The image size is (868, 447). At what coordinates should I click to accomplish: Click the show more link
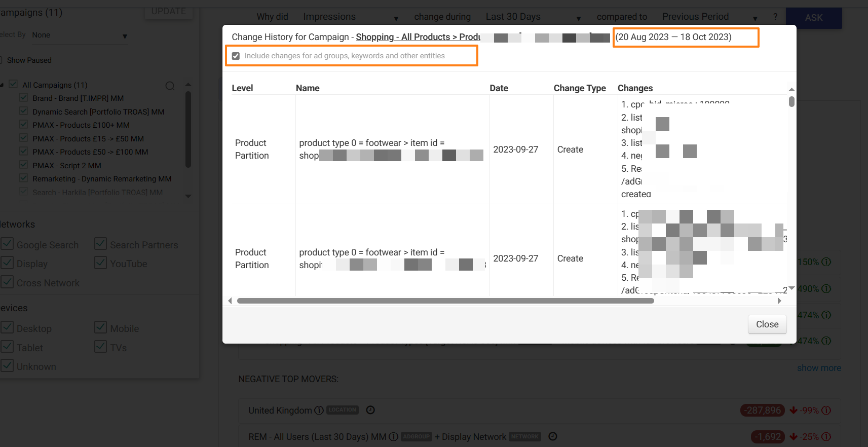pos(818,368)
